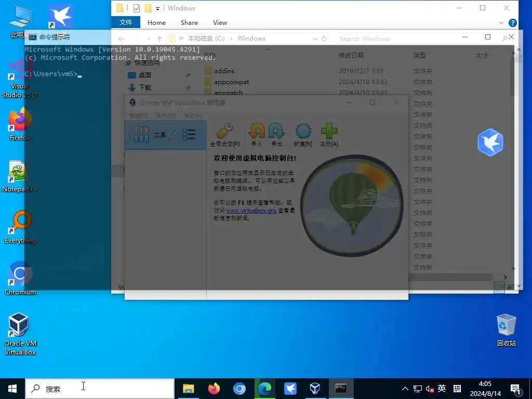The width and height of the screenshot is (532, 399).
Task: Open the View ribbon tab in File Explorer
Action: [220, 23]
